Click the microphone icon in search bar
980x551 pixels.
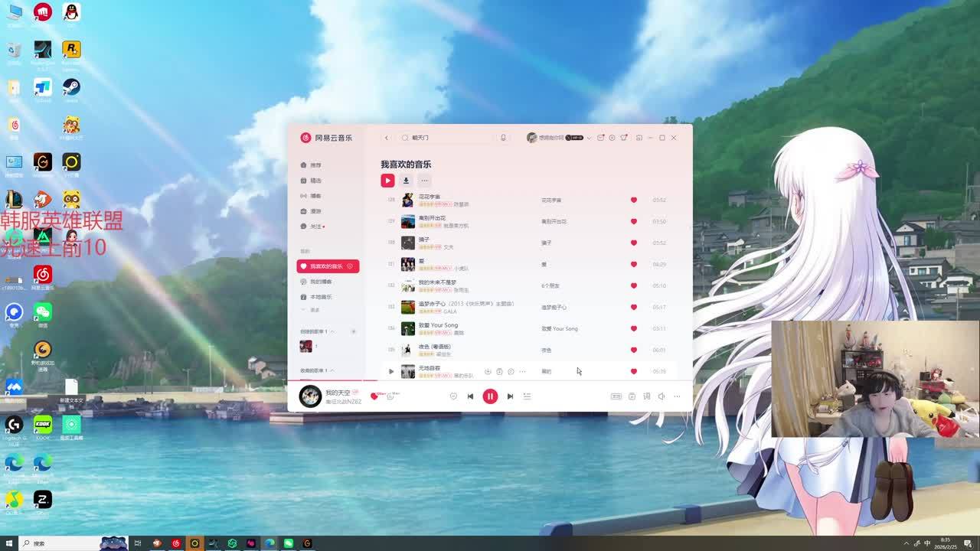503,138
